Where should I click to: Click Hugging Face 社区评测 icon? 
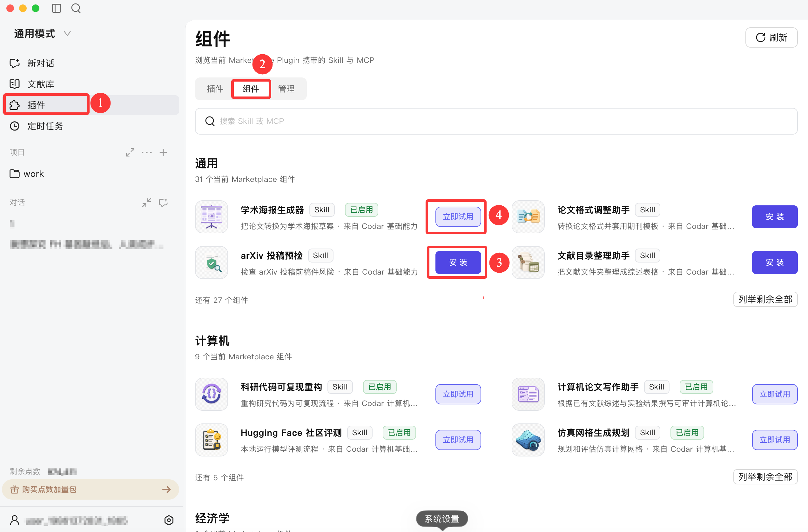tap(212, 440)
